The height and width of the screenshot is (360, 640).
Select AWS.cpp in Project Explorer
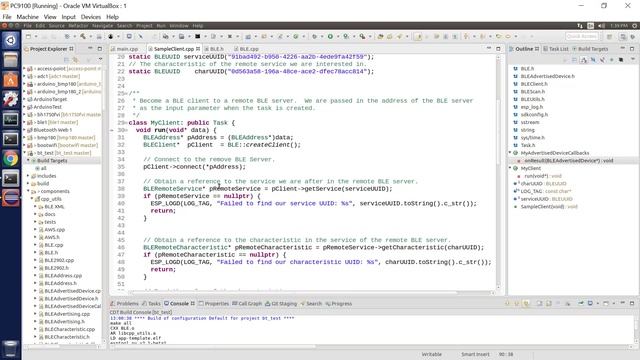51,229
